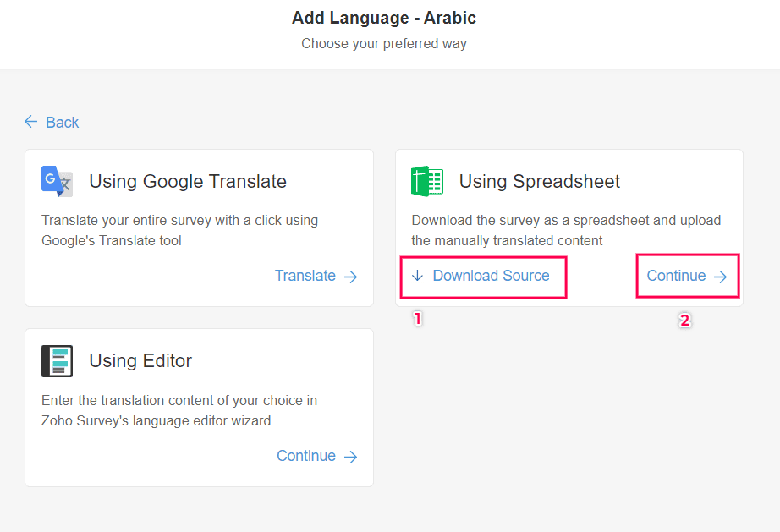780x532 pixels.
Task: Click the green spreadsheet icon
Action: (x=427, y=181)
